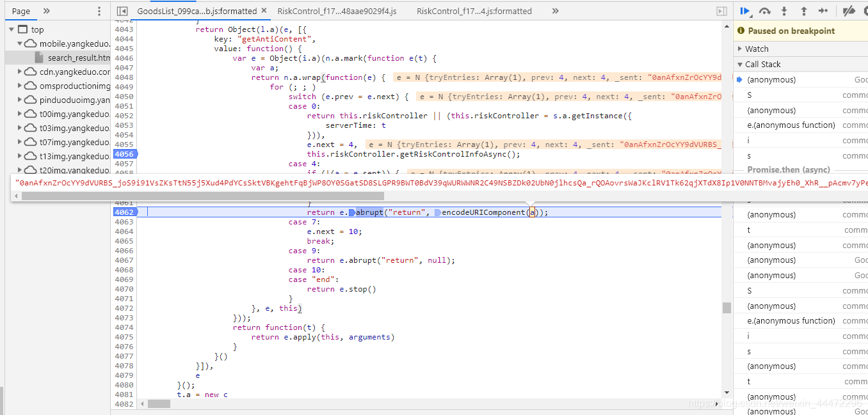Add a breakpoint on line 4052
This screenshot has height=415, width=868.
[124, 116]
